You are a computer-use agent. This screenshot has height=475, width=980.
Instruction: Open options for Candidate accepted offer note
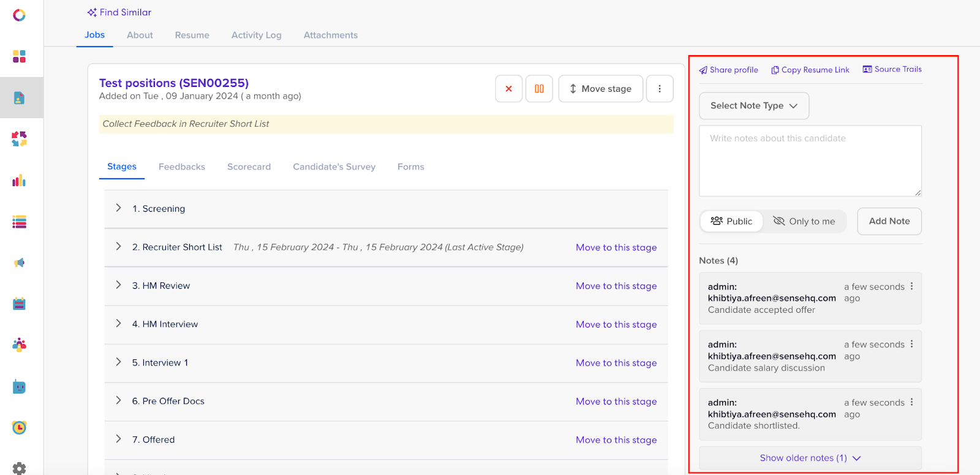911,286
